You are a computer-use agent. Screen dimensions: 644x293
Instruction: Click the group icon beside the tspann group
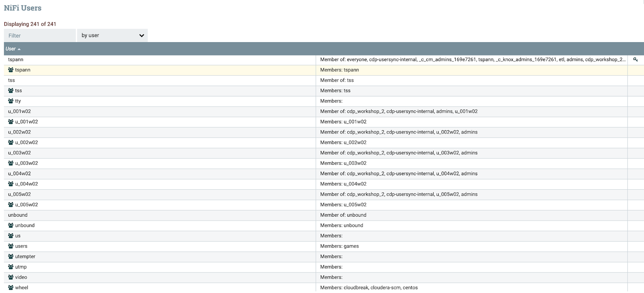pyautogui.click(x=11, y=70)
